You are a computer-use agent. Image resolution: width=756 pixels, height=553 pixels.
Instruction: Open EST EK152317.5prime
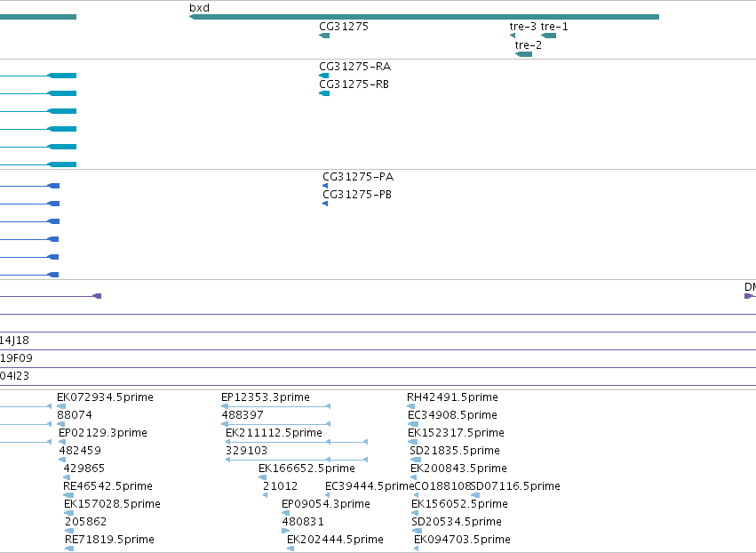[x=456, y=433]
